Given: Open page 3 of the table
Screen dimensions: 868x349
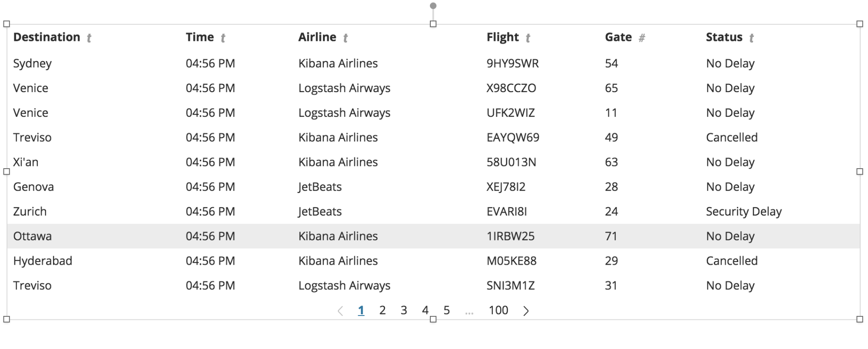Looking at the screenshot, I should [403, 310].
